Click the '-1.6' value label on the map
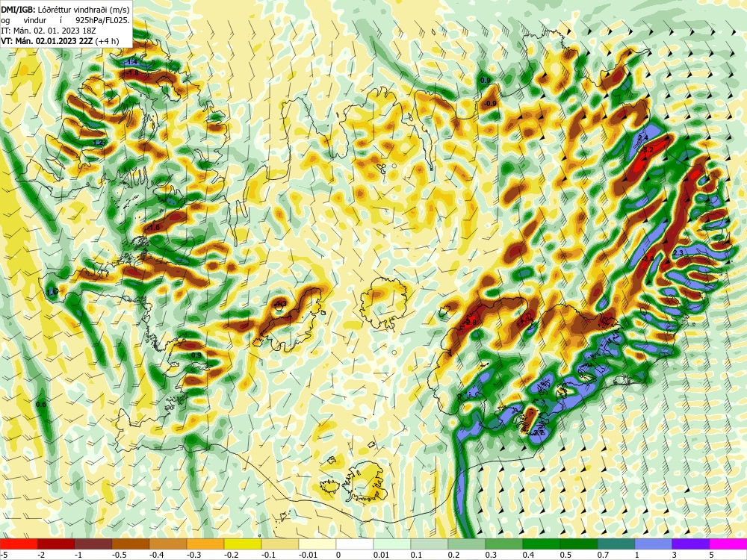The height and width of the screenshot is (560, 747). (153, 228)
